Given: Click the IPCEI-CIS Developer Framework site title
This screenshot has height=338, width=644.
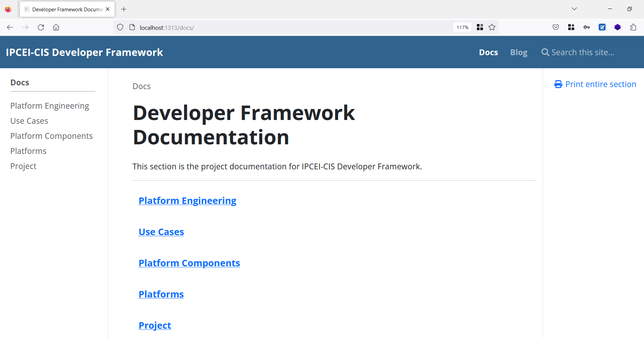Looking at the screenshot, I should click(x=84, y=52).
